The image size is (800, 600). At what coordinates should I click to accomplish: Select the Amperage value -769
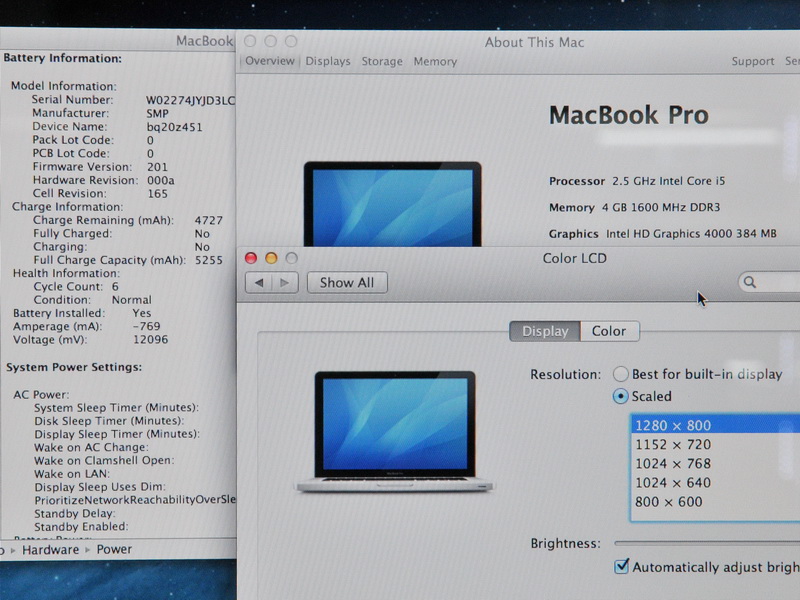tap(146, 326)
